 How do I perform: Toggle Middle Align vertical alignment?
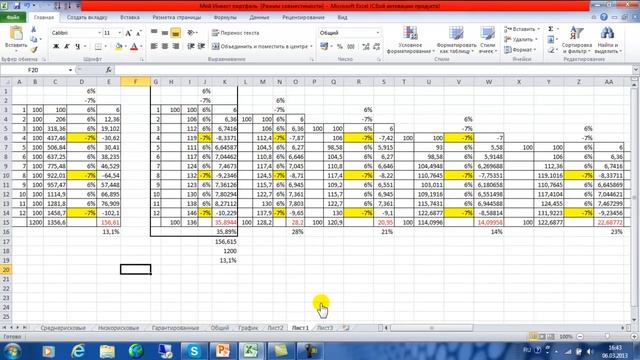point(164,33)
